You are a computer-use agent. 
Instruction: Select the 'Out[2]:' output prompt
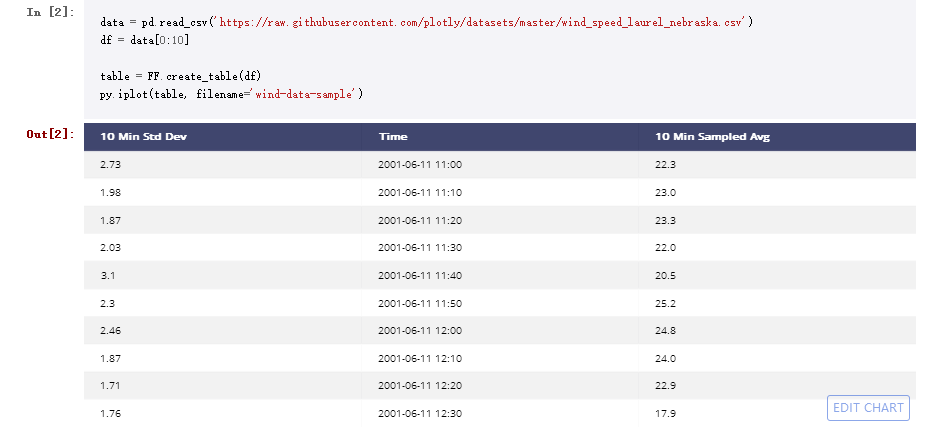click(x=50, y=134)
